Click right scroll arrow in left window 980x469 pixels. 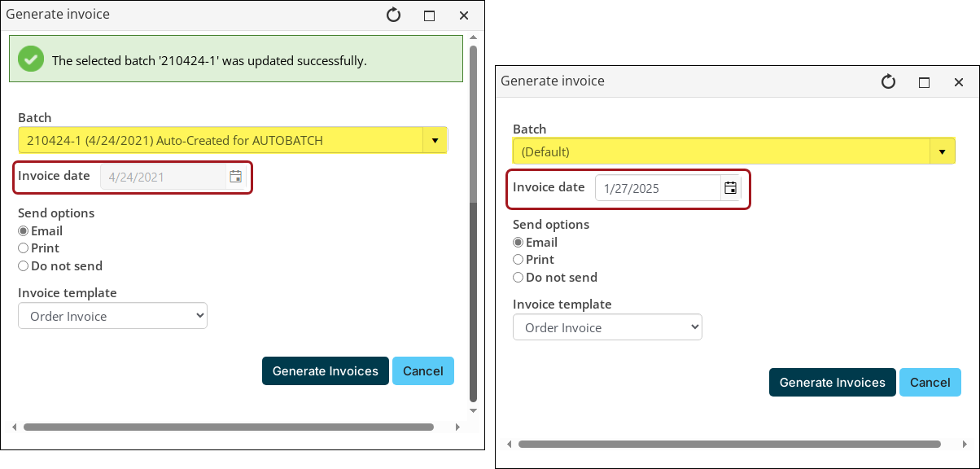458,427
